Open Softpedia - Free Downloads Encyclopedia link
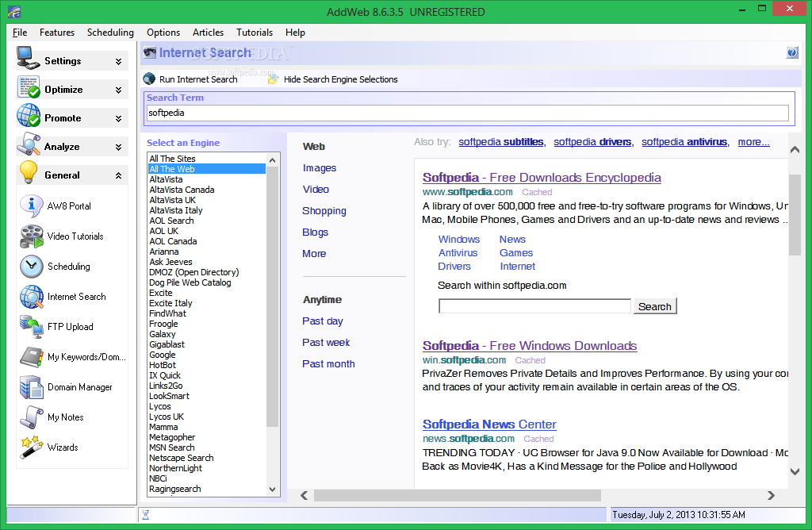Image resolution: width=812 pixels, height=530 pixels. pyautogui.click(x=542, y=177)
